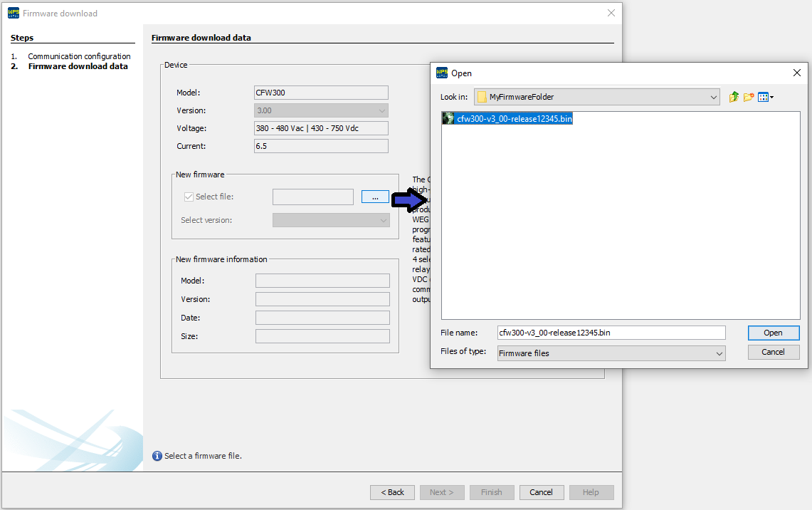
Task: Expand the "Select version" dropdown
Action: click(x=383, y=219)
